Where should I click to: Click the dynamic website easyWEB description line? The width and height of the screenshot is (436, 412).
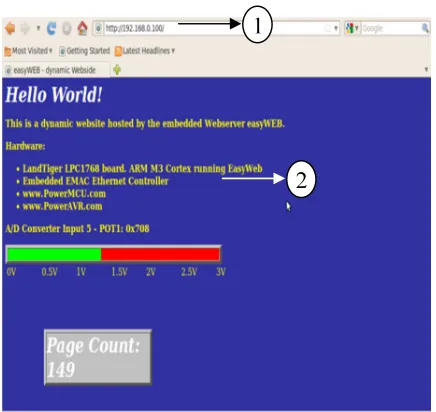(145, 124)
